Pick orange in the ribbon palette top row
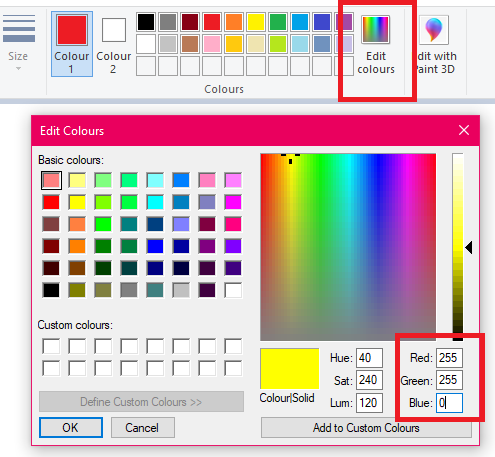 click(x=234, y=22)
